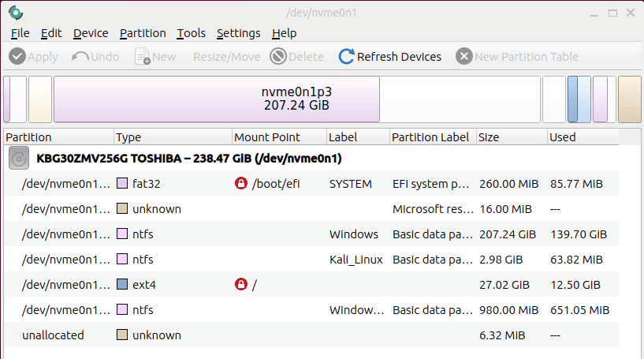Click the Undo button label
Screen dimensions: 644x359
[105, 56]
